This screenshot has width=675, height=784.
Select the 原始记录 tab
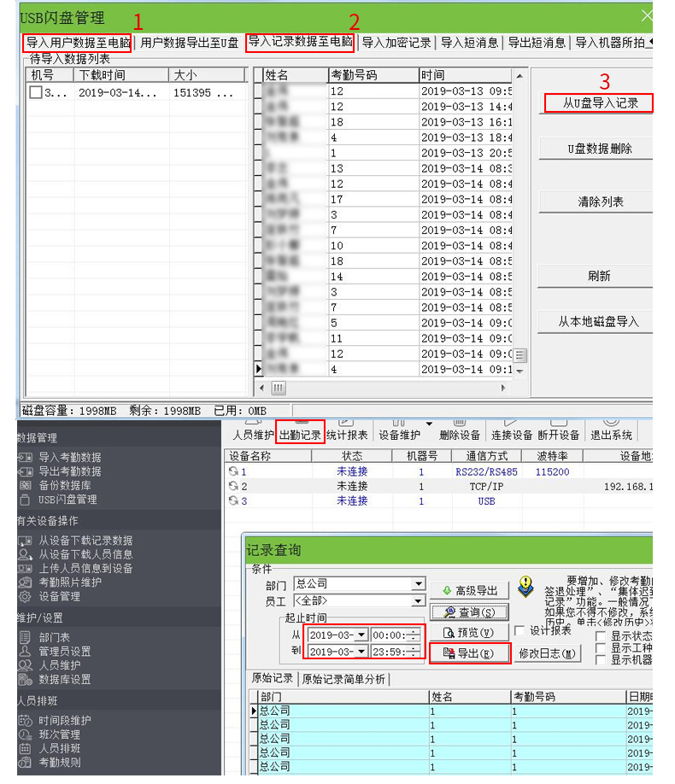pos(273,678)
